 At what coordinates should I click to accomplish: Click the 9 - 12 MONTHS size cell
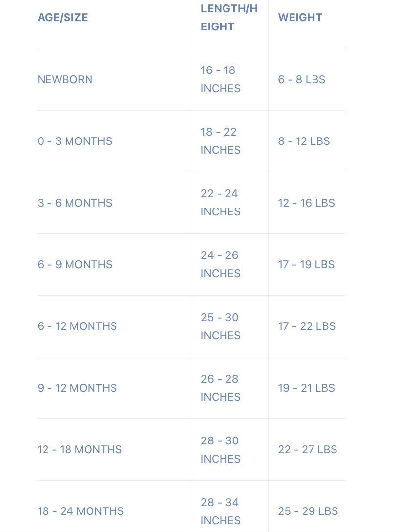point(77,388)
